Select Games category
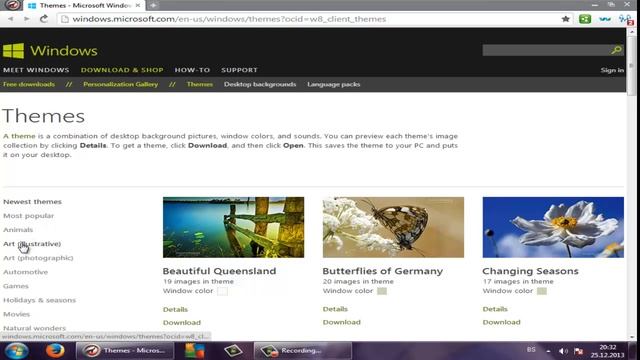640x360 pixels. tap(16, 286)
